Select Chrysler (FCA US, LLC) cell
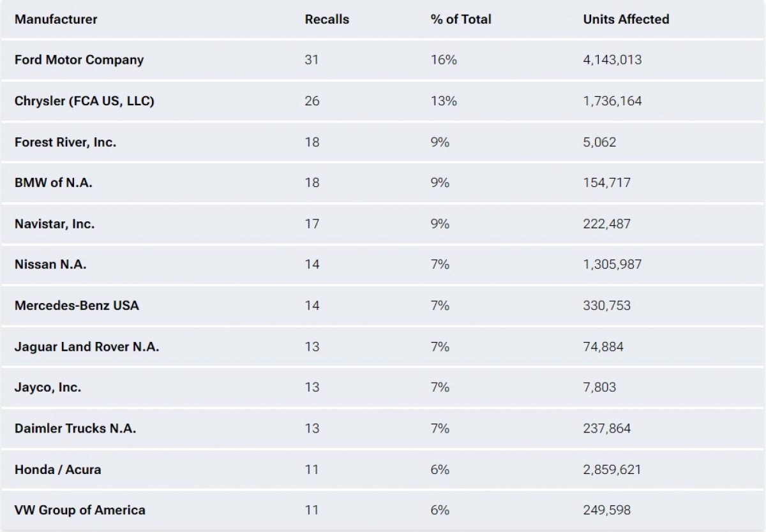Viewport: 766px width, 532px height. pos(84,101)
